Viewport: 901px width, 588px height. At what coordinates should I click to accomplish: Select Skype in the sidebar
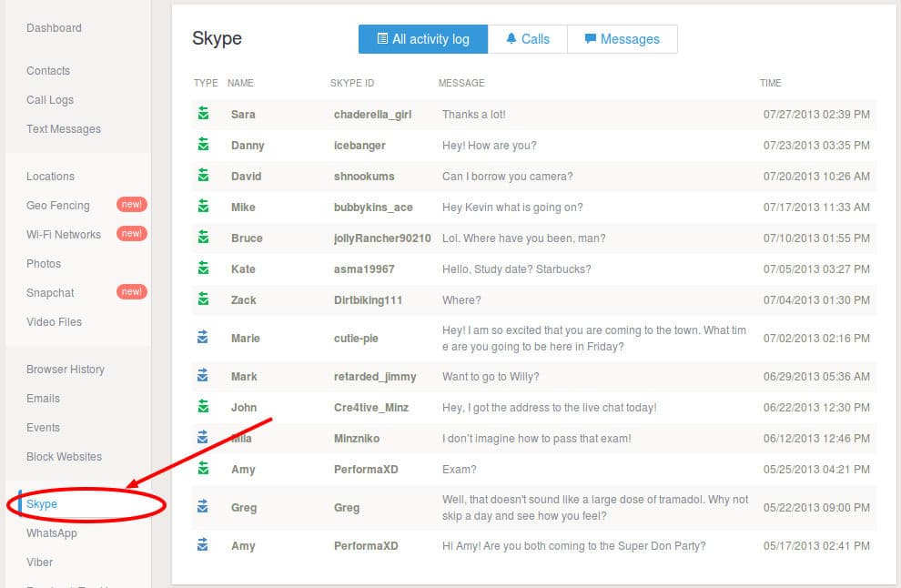click(42, 504)
